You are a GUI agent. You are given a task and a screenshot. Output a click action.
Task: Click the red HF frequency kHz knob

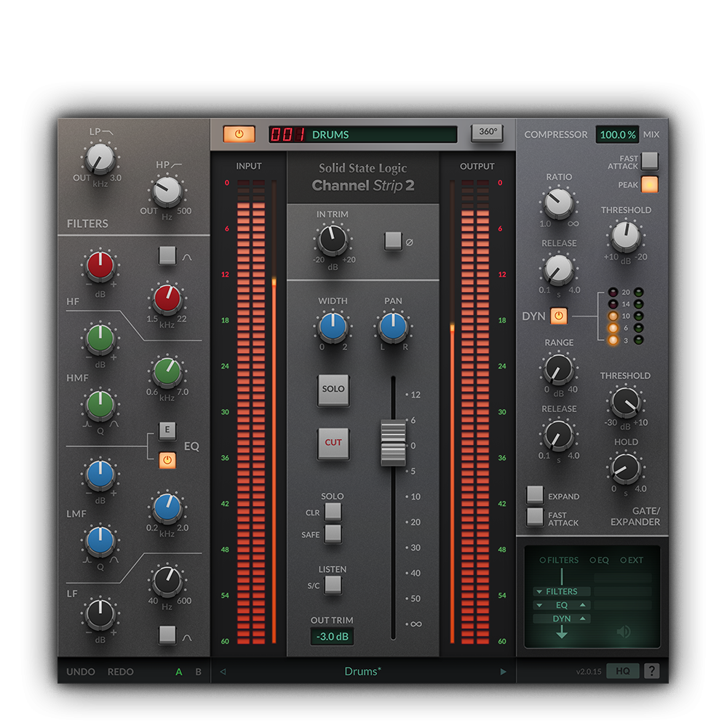pyautogui.click(x=167, y=298)
